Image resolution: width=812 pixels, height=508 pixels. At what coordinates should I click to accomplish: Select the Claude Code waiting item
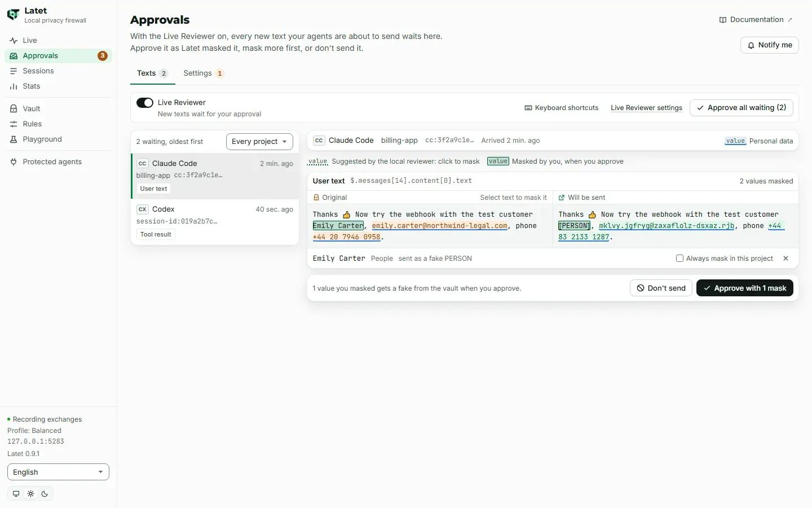215,176
